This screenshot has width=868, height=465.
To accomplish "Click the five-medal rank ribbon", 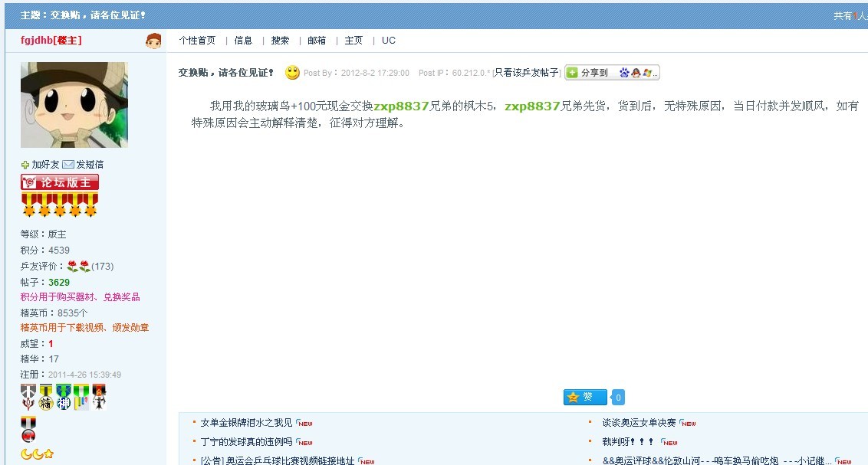I will 60,205.
